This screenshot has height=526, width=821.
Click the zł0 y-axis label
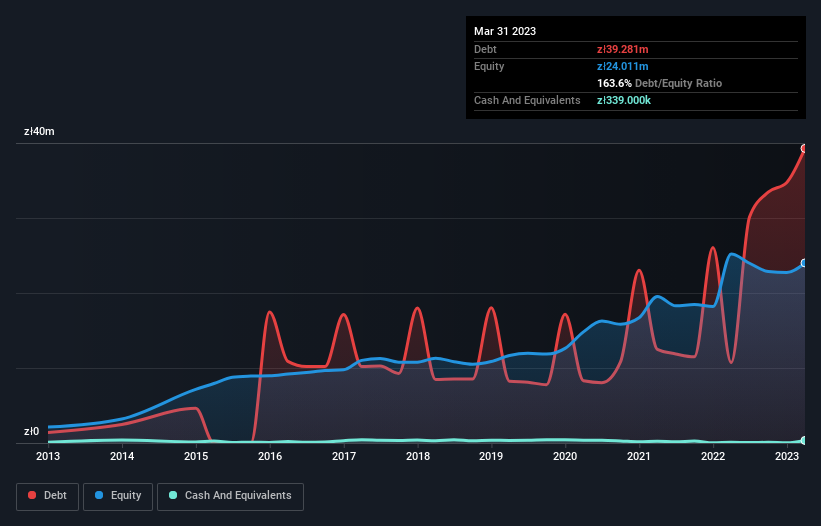tap(31, 432)
